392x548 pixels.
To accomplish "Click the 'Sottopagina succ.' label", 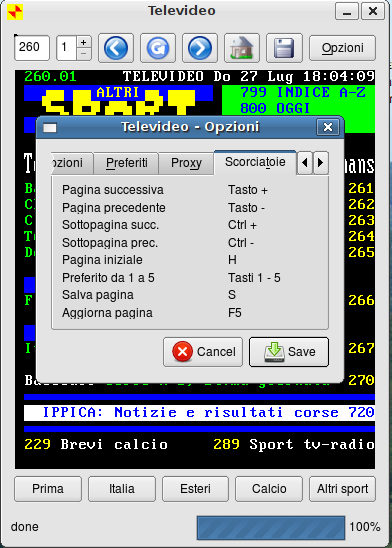I will [110, 225].
